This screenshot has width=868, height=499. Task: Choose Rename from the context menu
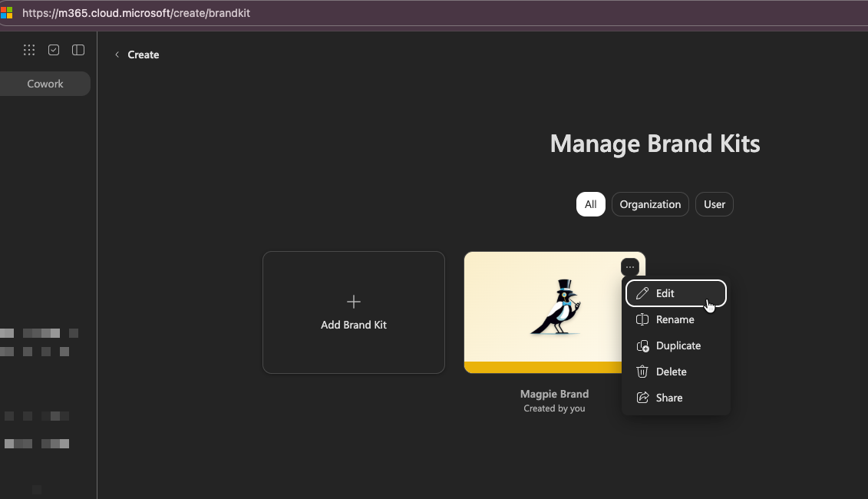[676, 319]
